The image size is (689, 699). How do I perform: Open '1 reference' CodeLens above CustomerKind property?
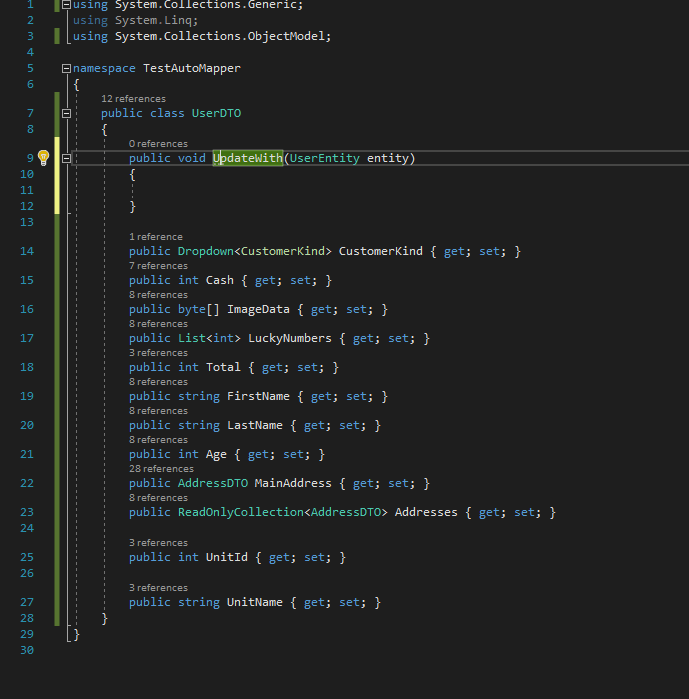(x=156, y=237)
